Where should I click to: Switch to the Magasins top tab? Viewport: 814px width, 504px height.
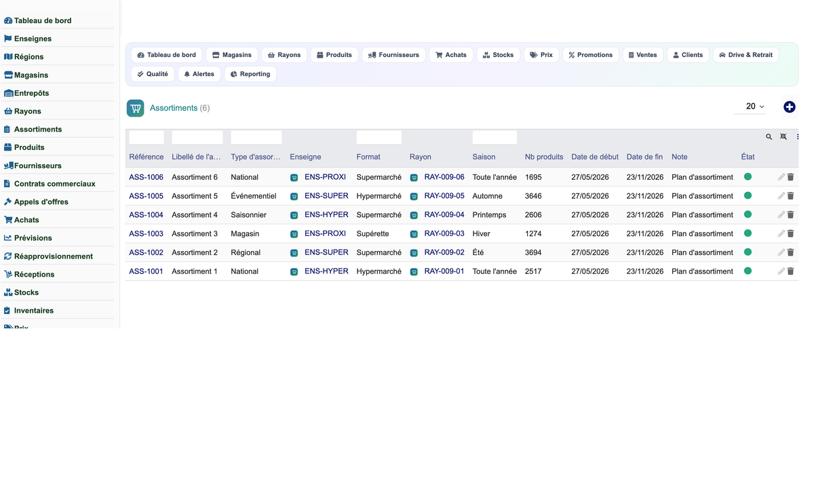(232, 55)
